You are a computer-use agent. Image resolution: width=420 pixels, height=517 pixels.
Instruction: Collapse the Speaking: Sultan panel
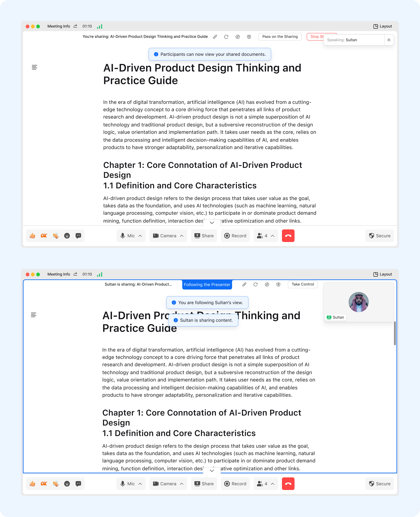tap(389, 40)
